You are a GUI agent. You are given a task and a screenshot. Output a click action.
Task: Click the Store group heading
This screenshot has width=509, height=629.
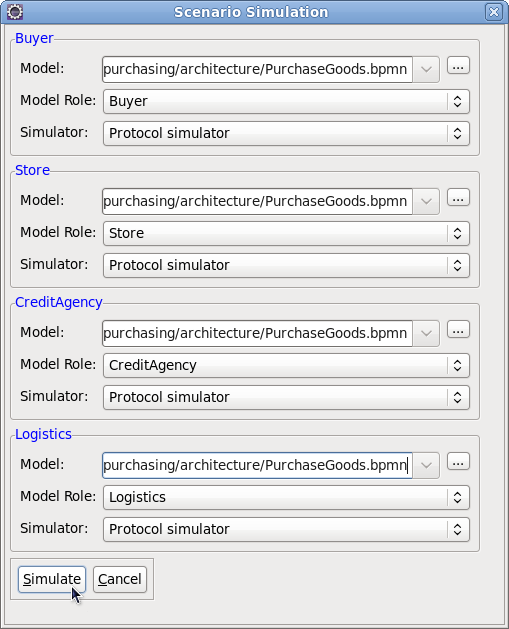click(32, 170)
